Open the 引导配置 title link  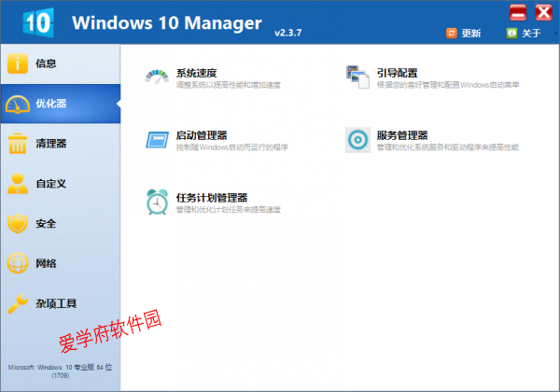tap(398, 73)
